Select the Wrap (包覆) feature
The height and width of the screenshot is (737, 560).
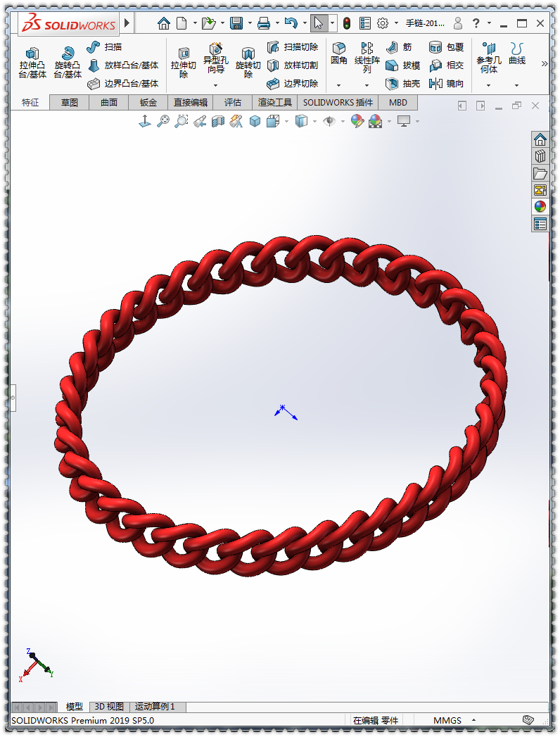446,47
